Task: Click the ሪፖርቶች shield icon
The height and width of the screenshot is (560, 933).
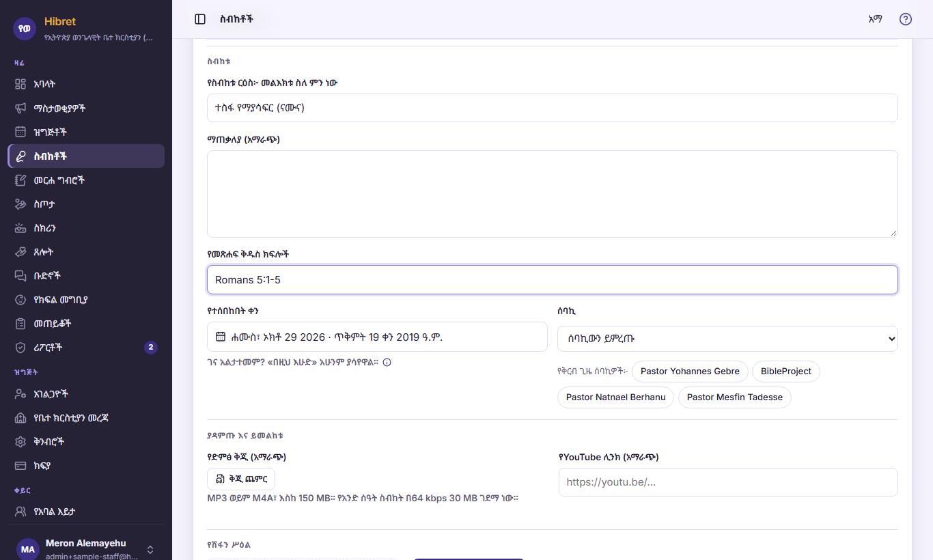Action: click(20, 348)
